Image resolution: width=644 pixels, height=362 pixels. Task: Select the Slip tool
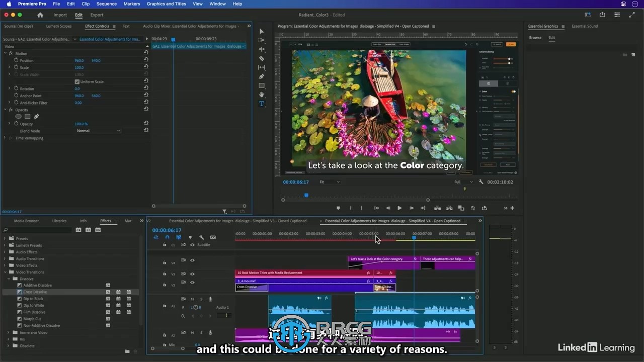(262, 67)
